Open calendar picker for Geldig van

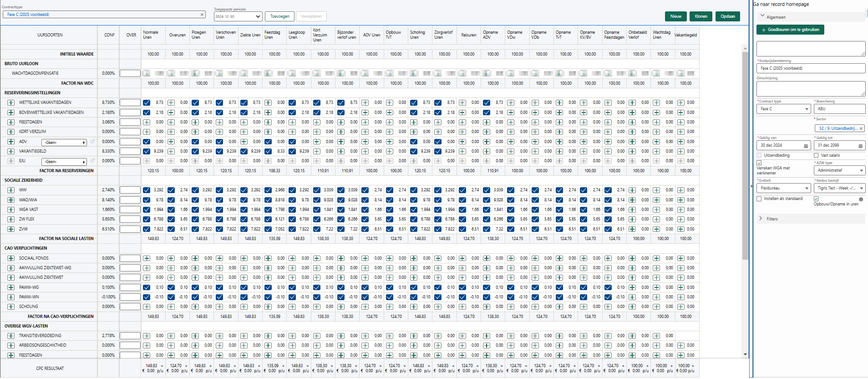806,146
